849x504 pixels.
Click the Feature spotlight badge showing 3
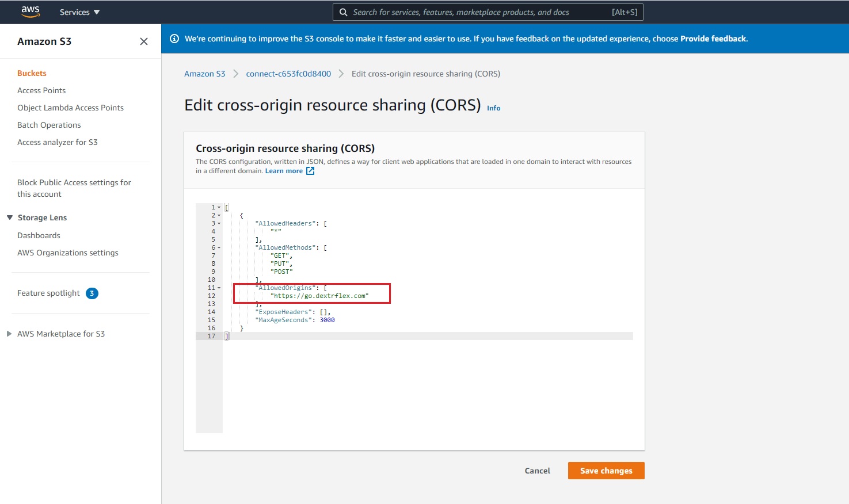pos(92,293)
